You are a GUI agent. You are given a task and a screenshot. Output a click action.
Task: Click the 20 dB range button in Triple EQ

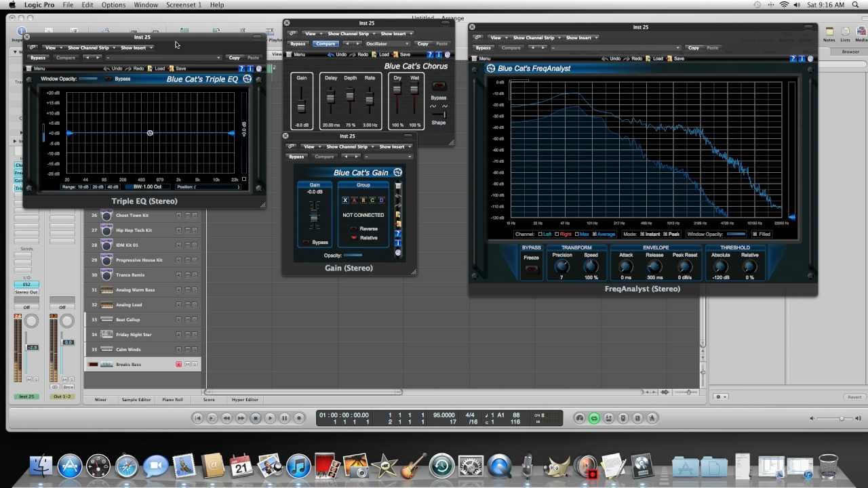click(x=98, y=186)
